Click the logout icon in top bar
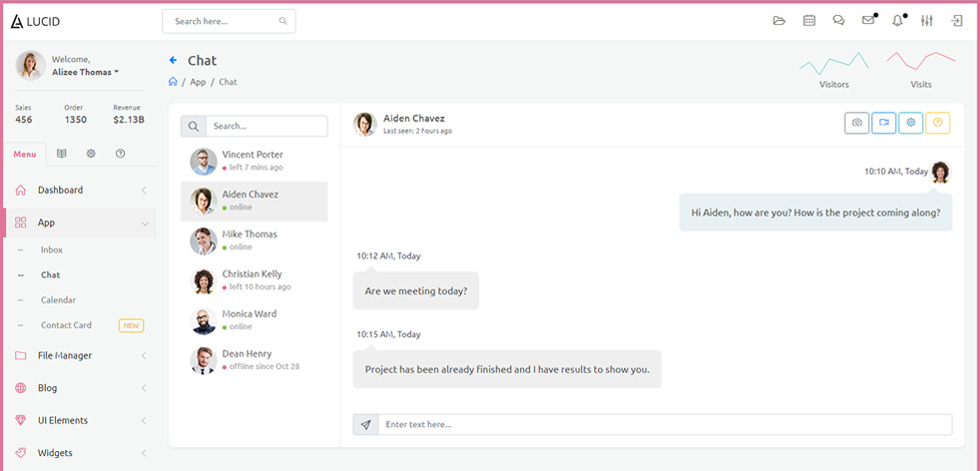Viewport: 980px width, 471px height. coord(956,21)
